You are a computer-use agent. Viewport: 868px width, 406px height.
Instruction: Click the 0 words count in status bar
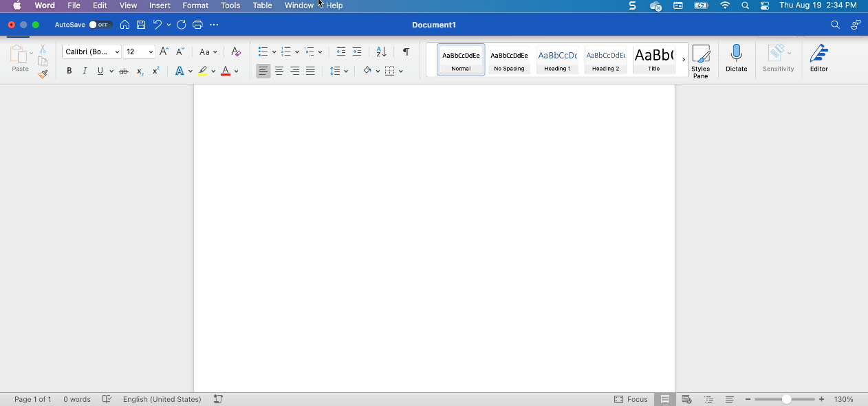pos(77,399)
